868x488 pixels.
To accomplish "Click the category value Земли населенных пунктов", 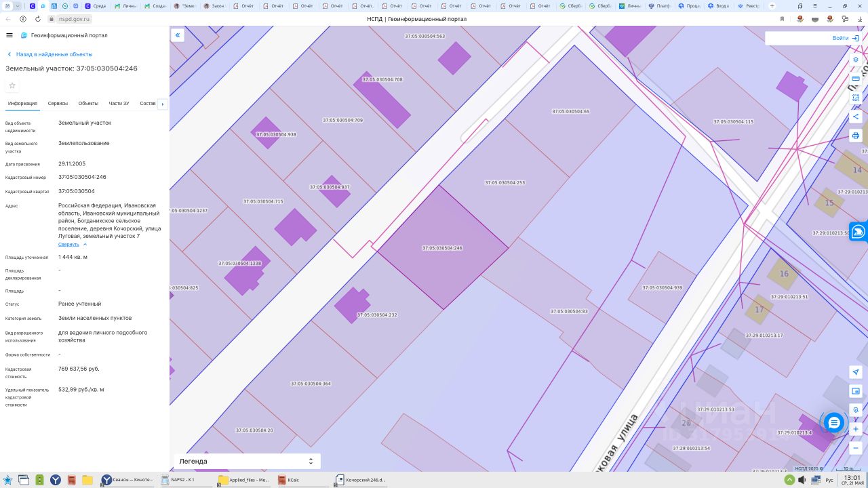I will pos(95,318).
